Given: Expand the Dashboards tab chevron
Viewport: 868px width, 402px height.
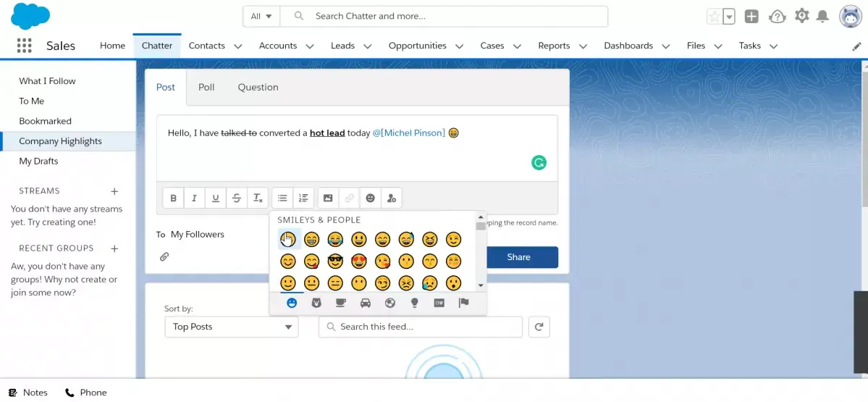Looking at the screenshot, I should (666, 46).
